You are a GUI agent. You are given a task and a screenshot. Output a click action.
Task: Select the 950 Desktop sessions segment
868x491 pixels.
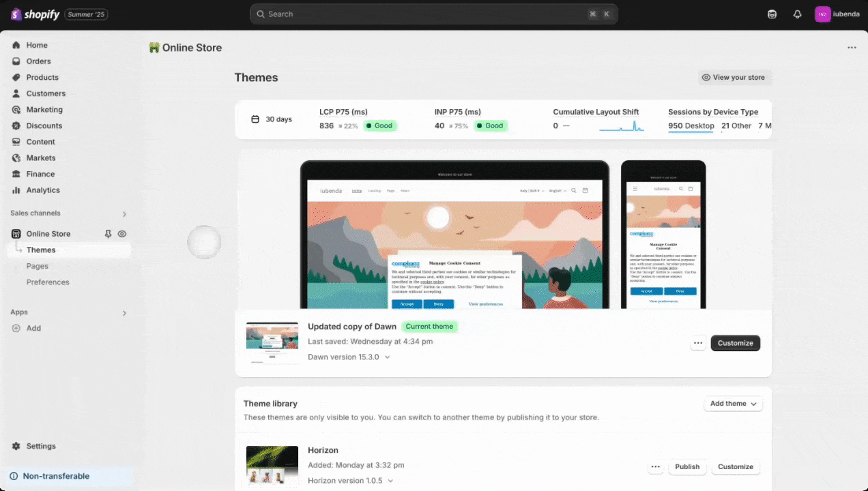691,126
